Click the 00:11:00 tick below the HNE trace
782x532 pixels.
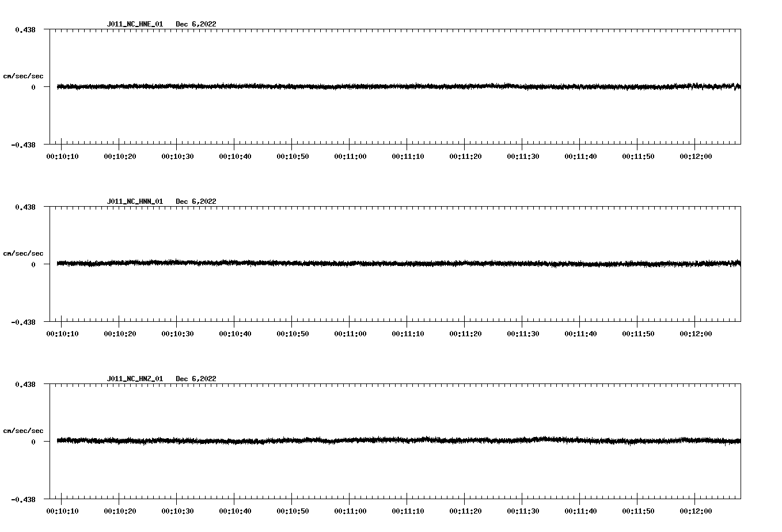pos(350,155)
